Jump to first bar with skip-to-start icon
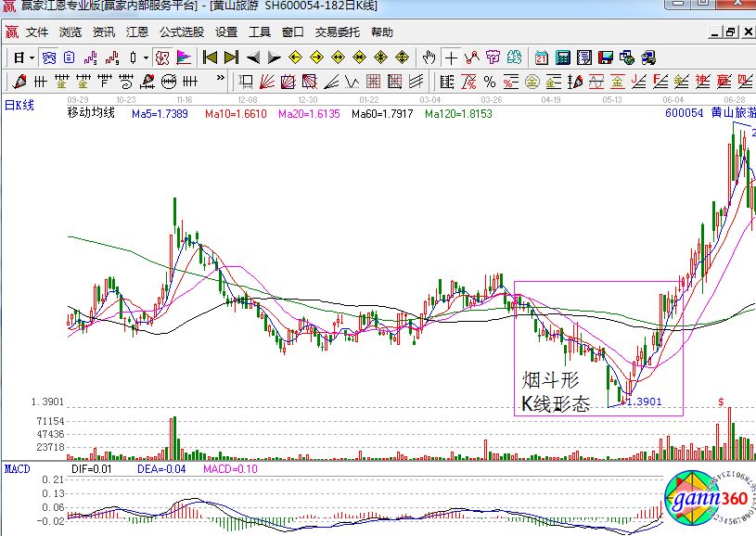Viewport: 756px width, 536px height. point(211,57)
